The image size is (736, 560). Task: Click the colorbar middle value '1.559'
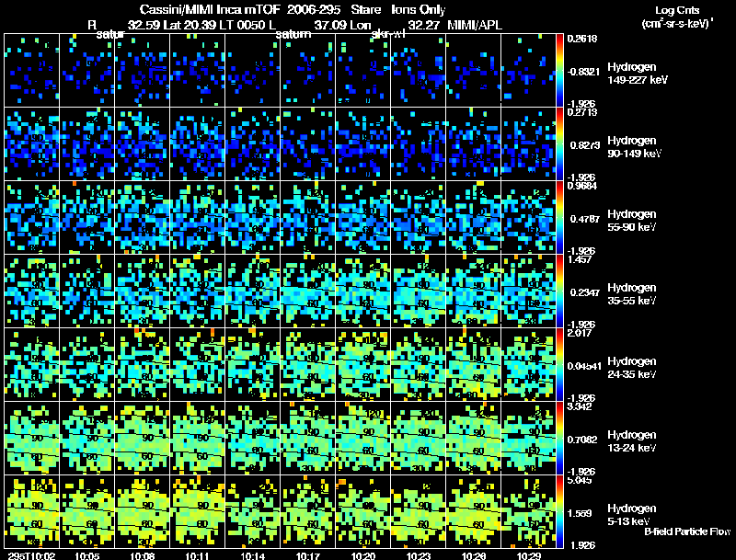[581, 514]
